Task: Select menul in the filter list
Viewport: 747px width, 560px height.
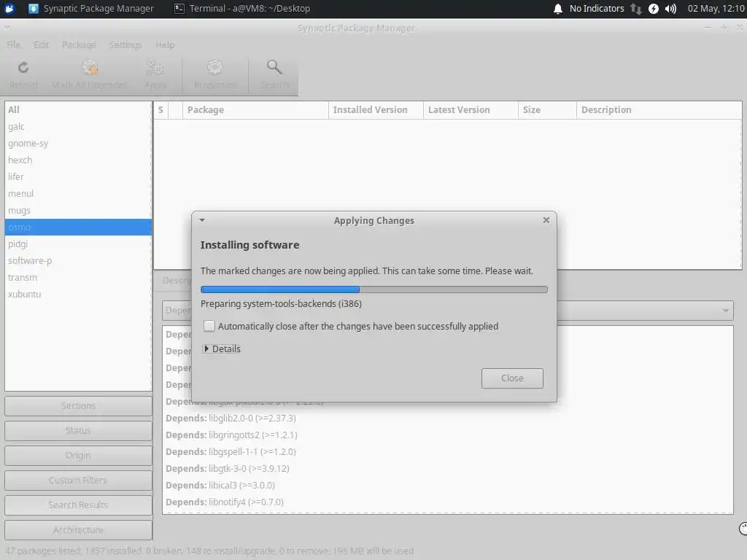Action: click(78, 194)
